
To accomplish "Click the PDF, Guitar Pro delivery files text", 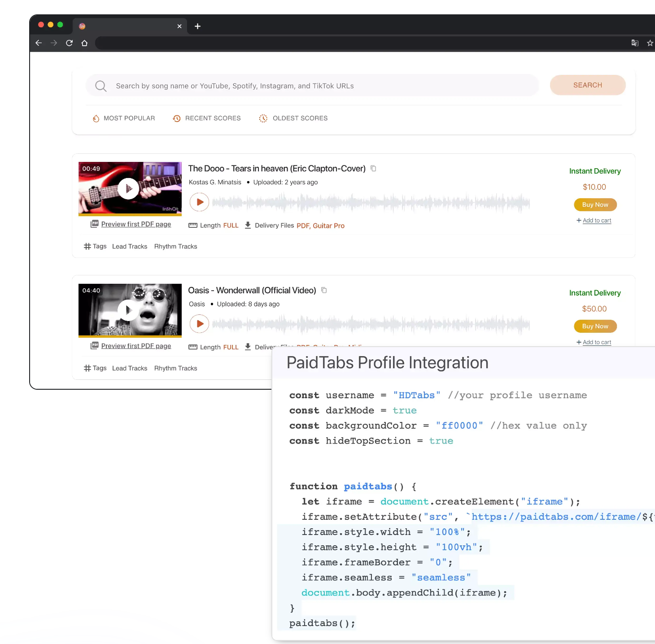I will (x=321, y=226).
